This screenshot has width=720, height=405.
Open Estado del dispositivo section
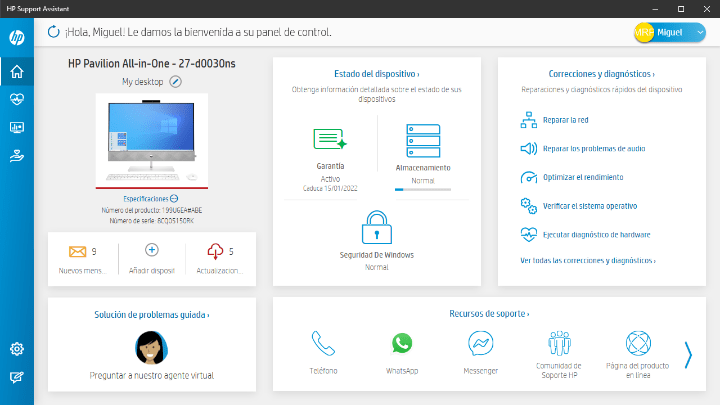(x=377, y=74)
